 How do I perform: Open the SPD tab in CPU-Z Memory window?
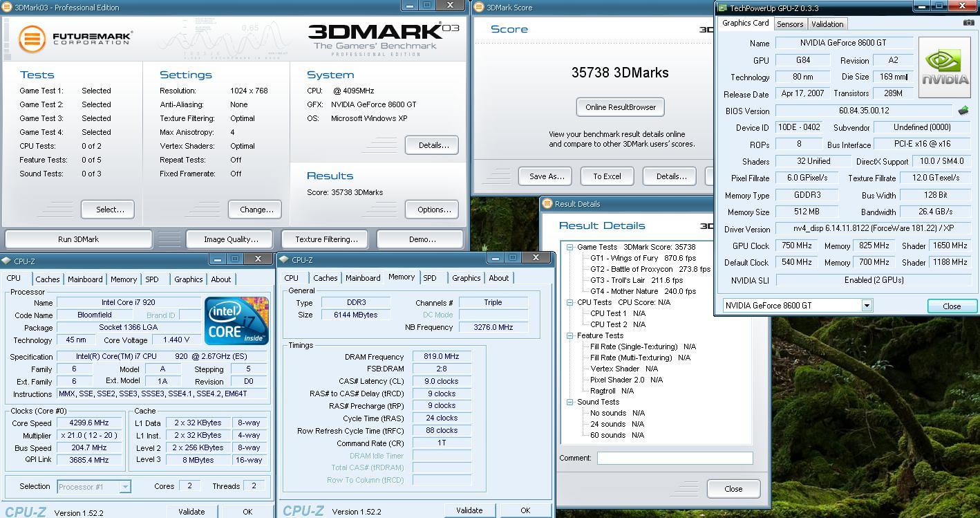point(430,278)
